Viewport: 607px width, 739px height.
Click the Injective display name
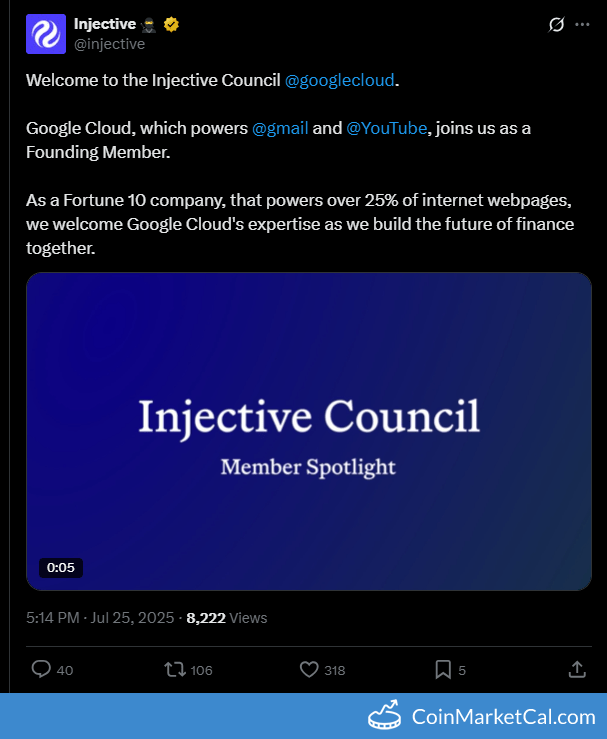(x=105, y=24)
